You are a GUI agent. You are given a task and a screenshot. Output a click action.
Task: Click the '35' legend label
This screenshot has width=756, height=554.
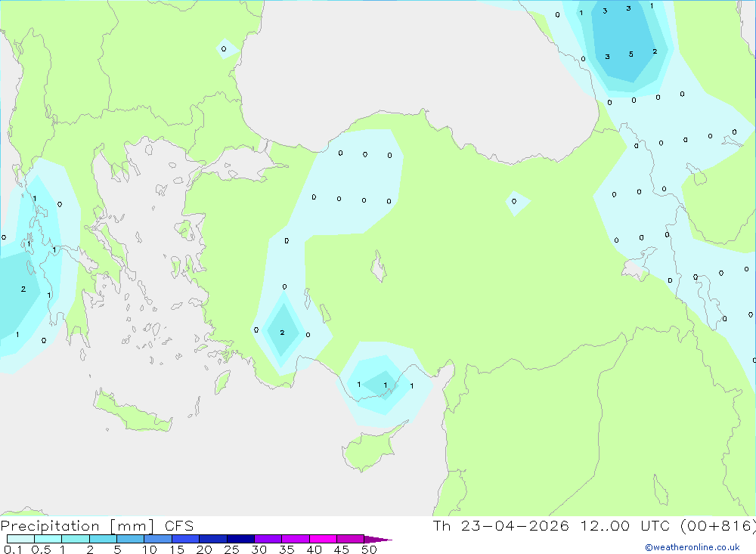click(x=287, y=549)
